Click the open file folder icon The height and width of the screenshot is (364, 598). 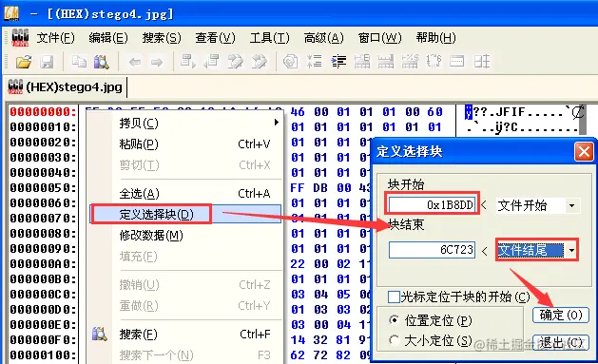[x=24, y=62]
